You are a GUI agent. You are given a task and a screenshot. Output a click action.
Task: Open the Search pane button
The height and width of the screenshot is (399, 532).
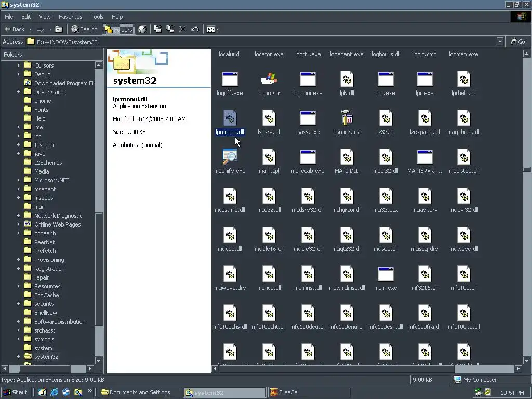(x=85, y=29)
